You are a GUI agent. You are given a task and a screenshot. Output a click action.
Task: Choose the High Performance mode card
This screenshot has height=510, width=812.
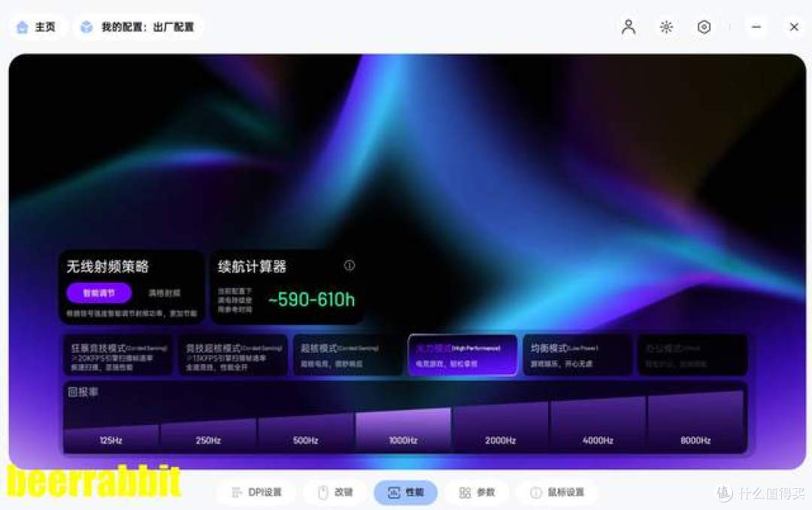click(463, 355)
